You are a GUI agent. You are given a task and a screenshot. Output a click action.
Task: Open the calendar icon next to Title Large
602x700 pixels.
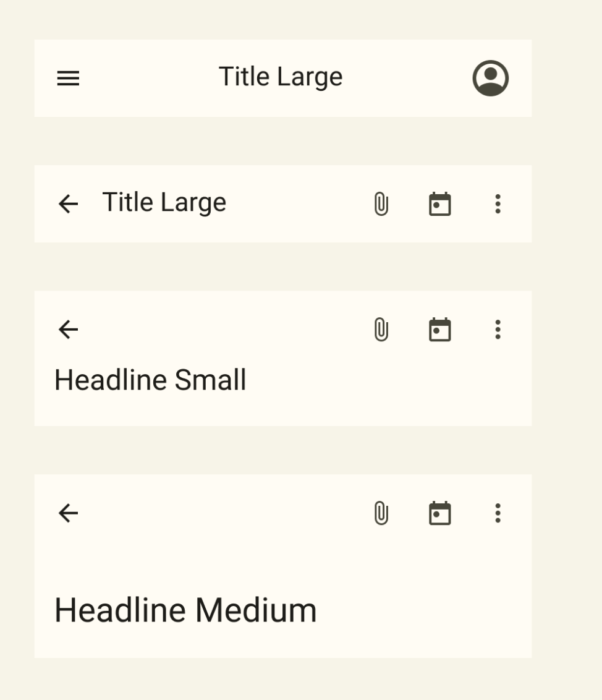point(440,204)
